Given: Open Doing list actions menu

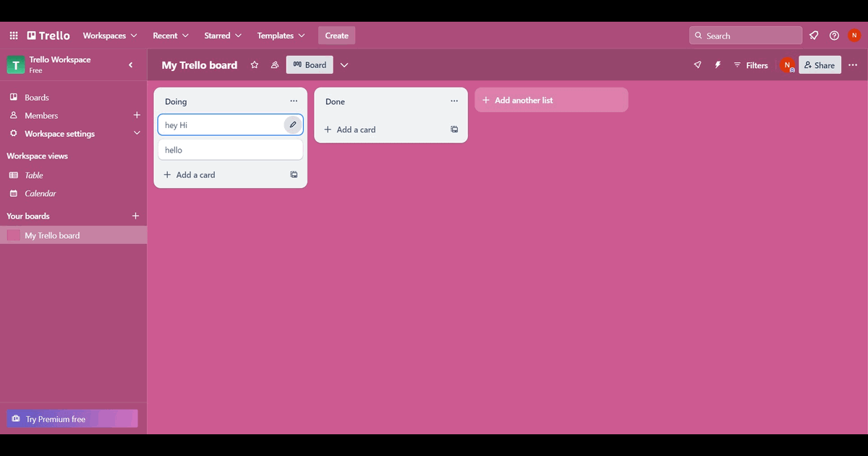Looking at the screenshot, I should 294,101.
